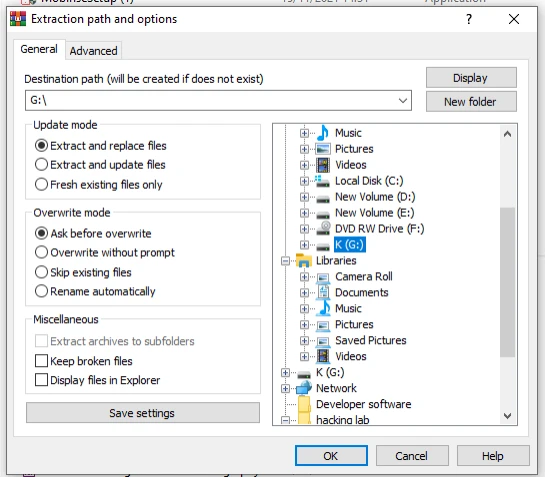Viewport: 546px width, 478px height.
Task: Expand the New Volume (E:) tree node
Action: tap(304, 213)
